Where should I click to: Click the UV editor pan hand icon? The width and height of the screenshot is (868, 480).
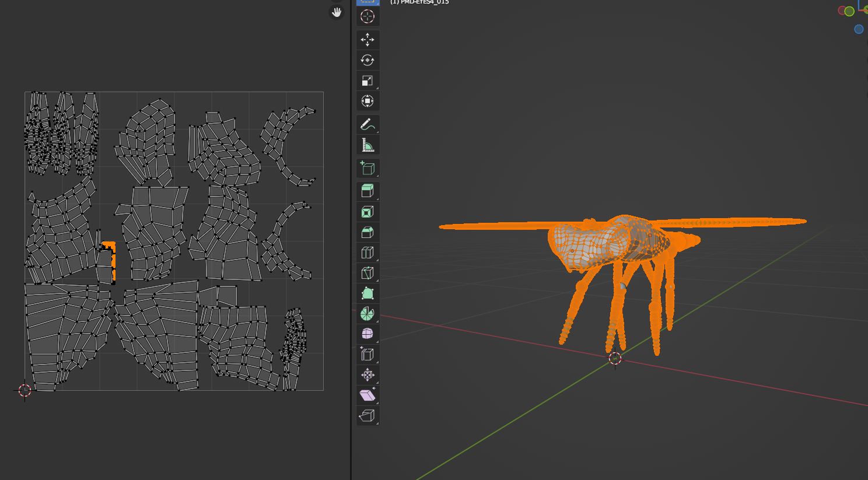pyautogui.click(x=337, y=12)
